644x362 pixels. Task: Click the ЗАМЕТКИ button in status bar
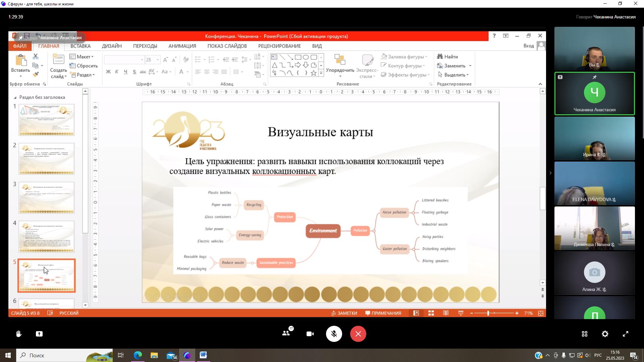pyautogui.click(x=344, y=313)
